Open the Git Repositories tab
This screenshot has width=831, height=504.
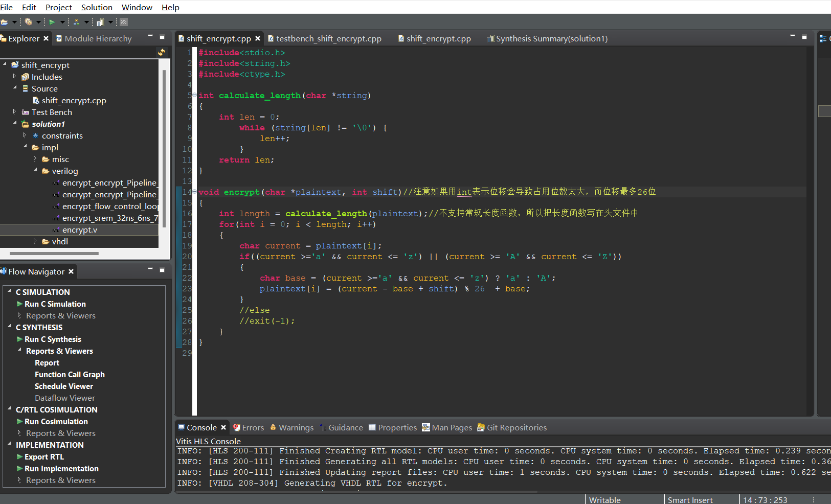tap(512, 427)
